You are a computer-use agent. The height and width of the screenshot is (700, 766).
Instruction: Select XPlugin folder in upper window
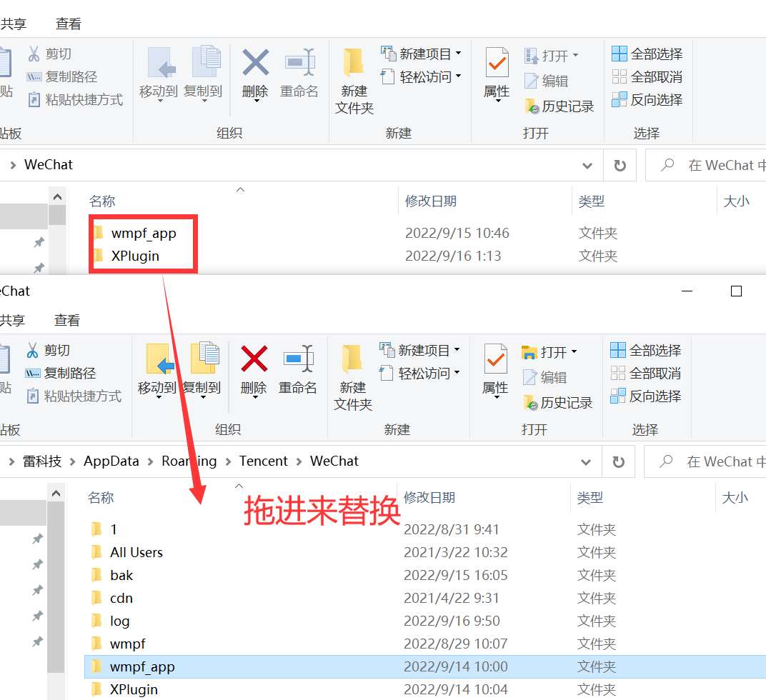pos(135,256)
